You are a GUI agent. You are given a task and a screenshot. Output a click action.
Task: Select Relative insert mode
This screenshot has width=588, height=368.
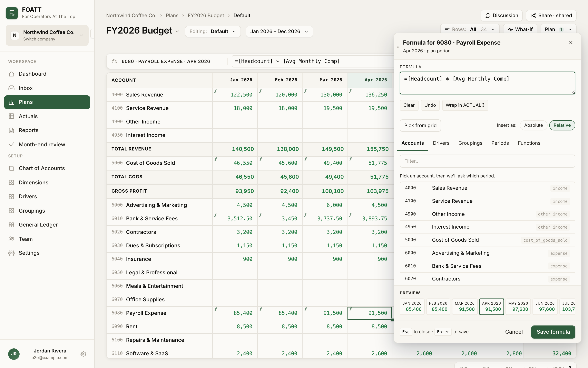(562, 125)
